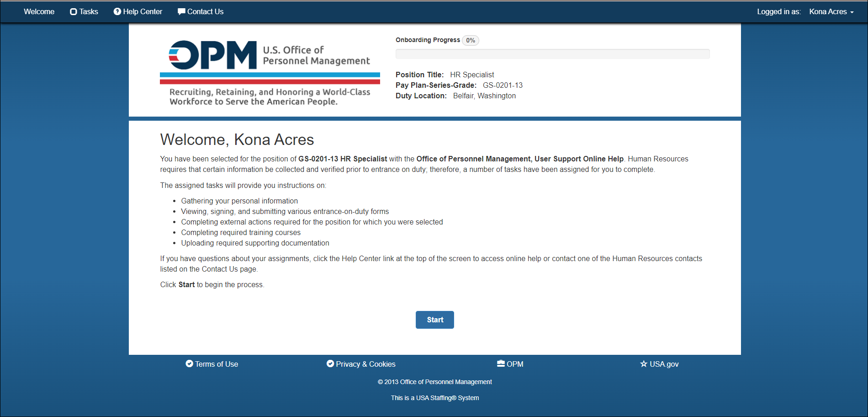Click the 'Logged in as:' label
The height and width of the screenshot is (417, 868).
coord(779,12)
